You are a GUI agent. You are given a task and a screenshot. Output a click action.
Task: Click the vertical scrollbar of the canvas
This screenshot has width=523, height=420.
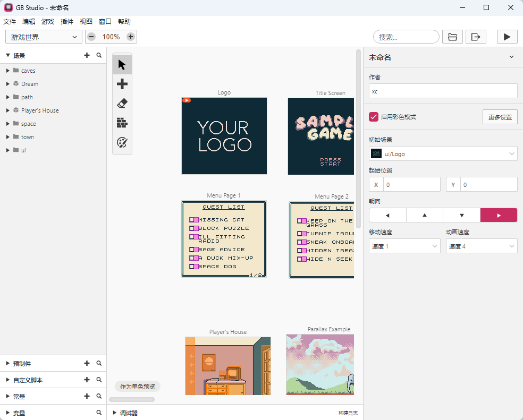[x=359, y=139]
